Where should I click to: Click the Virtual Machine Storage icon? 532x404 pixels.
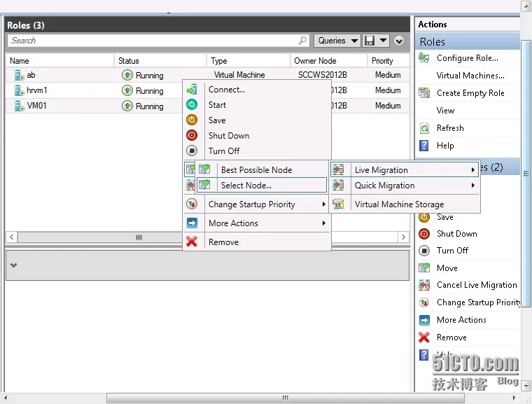click(x=338, y=204)
